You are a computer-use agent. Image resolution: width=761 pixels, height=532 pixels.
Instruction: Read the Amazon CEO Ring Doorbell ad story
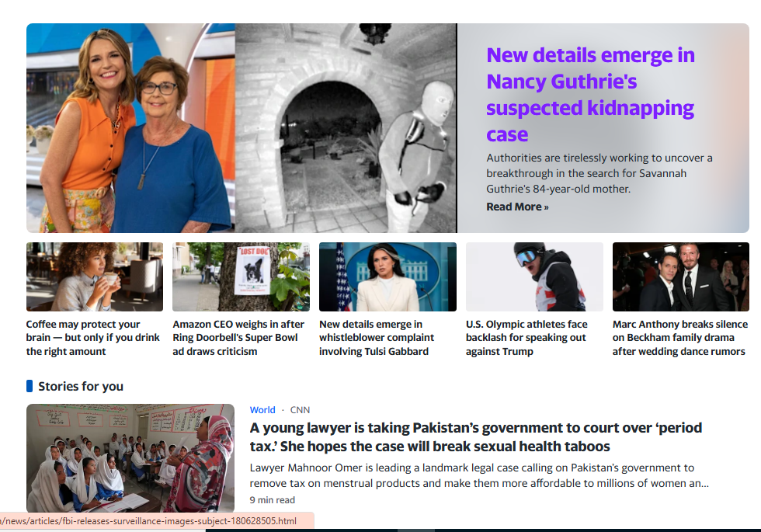tap(239, 338)
